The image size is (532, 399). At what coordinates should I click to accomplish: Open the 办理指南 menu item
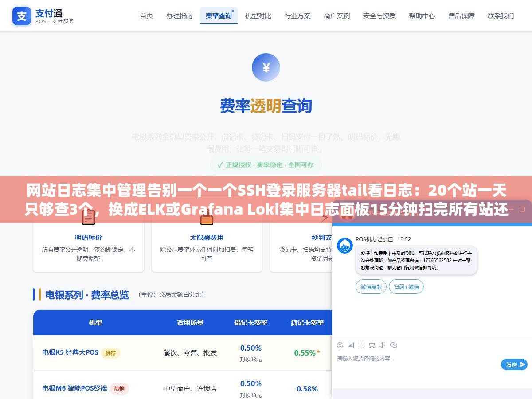[179, 16]
